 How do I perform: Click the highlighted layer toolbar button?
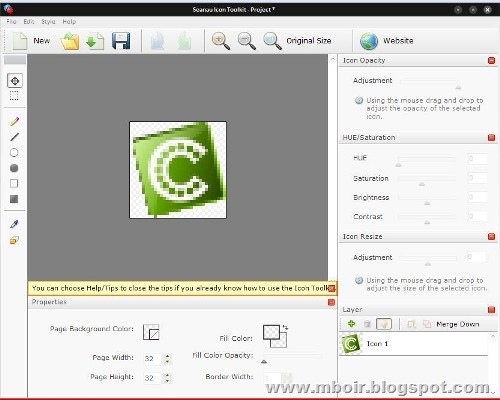click(x=384, y=324)
